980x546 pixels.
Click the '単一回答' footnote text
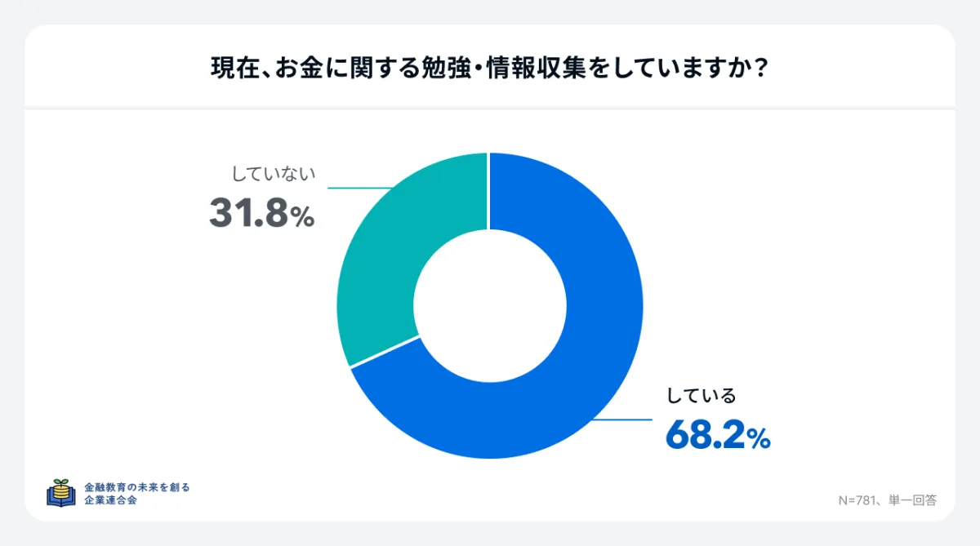click(913, 500)
